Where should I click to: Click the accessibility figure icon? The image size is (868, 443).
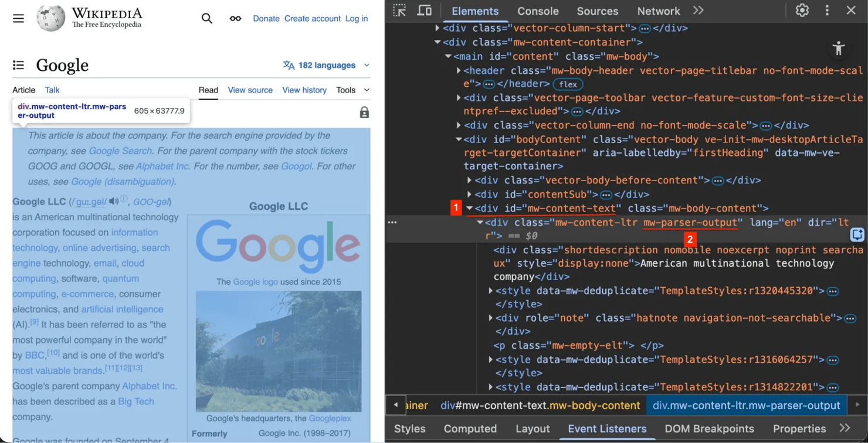pos(839,49)
